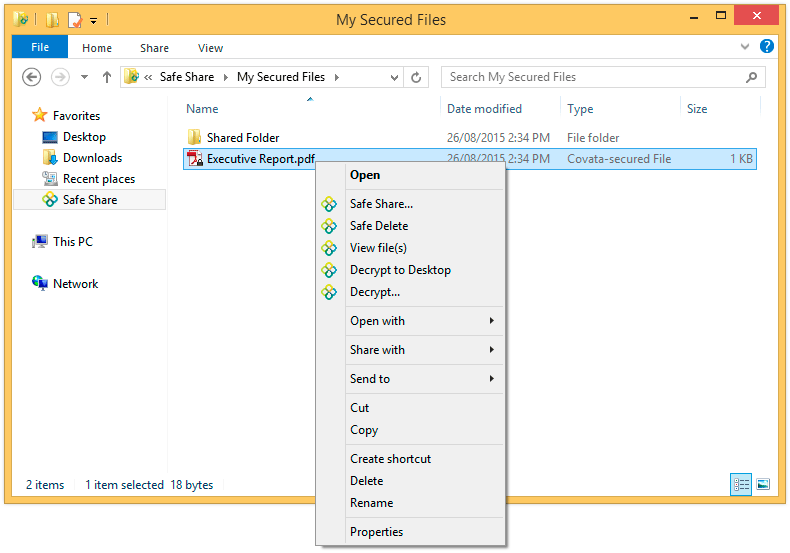The width and height of the screenshot is (790, 553).
Task: Open recent locations dropdown arrow
Action: point(84,77)
